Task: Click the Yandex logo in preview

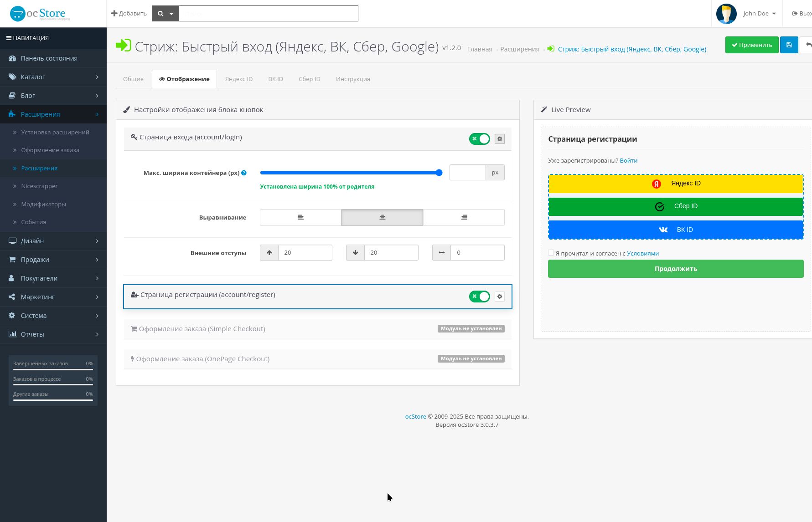Action: [656, 184]
